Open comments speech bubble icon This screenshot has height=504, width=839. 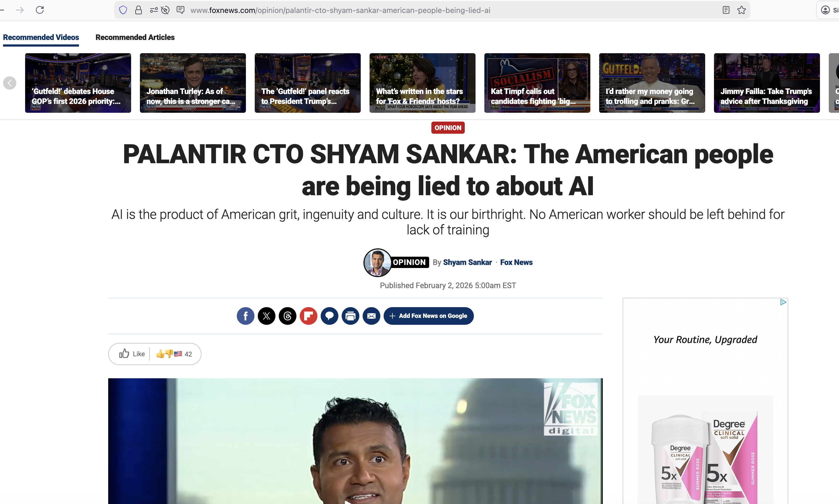pos(330,316)
